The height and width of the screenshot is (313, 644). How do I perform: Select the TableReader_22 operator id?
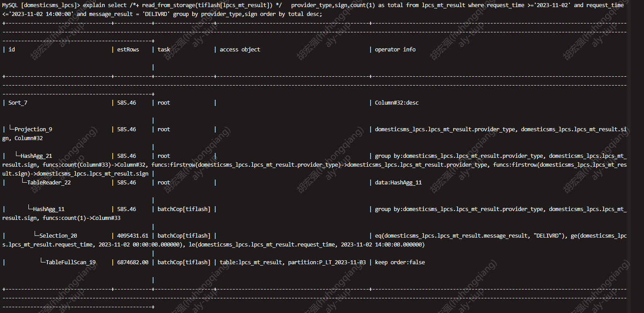pos(49,183)
